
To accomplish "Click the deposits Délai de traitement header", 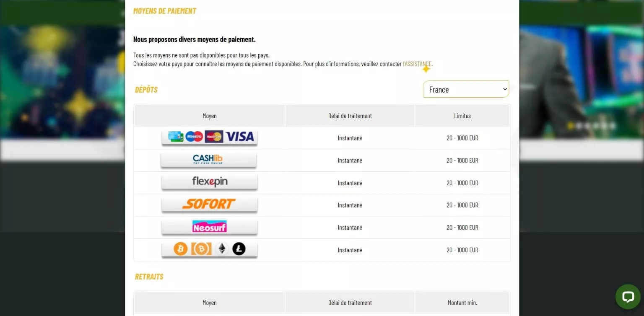I will [350, 116].
